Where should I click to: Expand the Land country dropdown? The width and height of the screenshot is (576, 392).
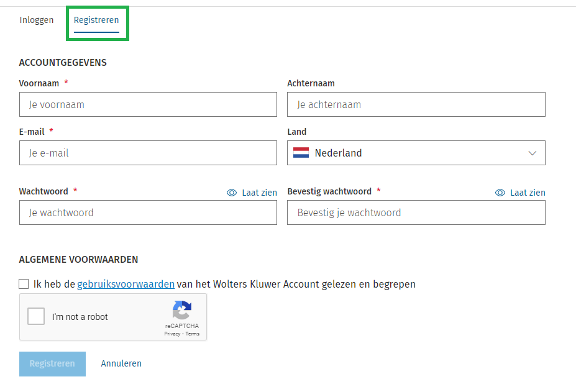(x=416, y=153)
